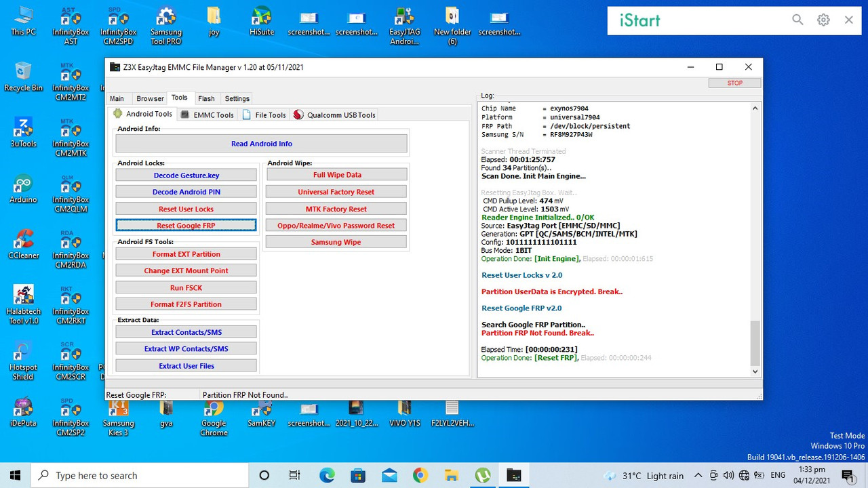868x488 pixels.
Task: Open the Flash tab
Action: click(206, 99)
